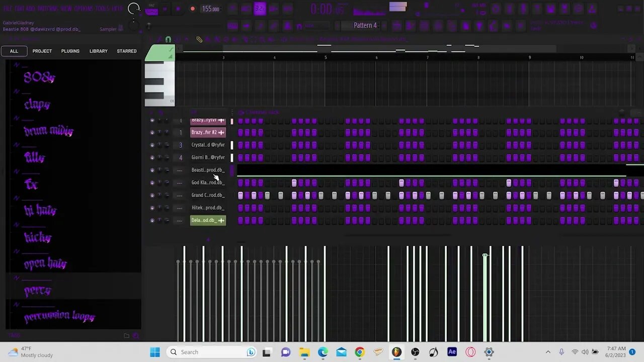Image resolution: width=644 pixels, height=362 pixels.
Task: Open the OPTIONS menu
Action: (x=84, y=9)
